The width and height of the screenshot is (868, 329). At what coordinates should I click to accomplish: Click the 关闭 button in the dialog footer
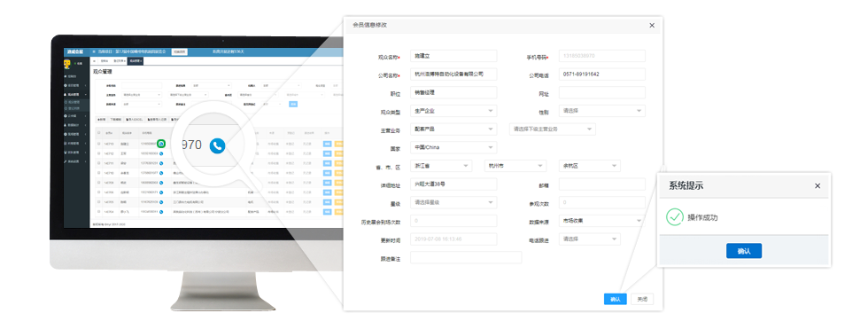pos(642,299)
